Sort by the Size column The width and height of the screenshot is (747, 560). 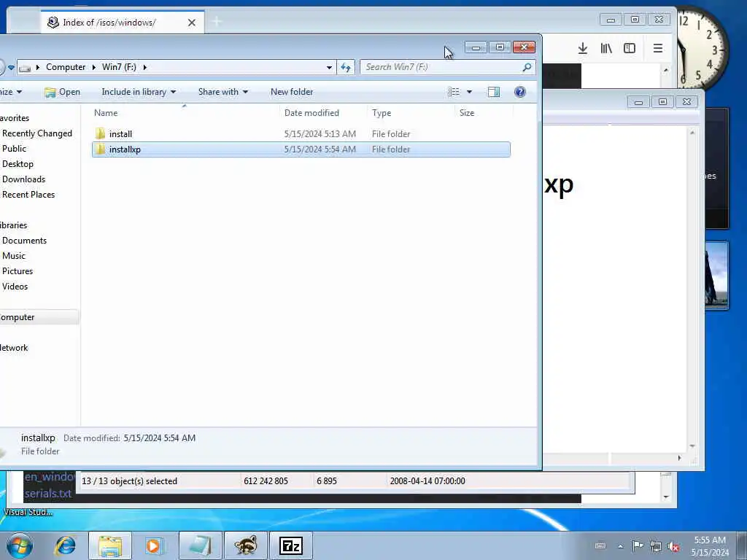tap(467, 113)
